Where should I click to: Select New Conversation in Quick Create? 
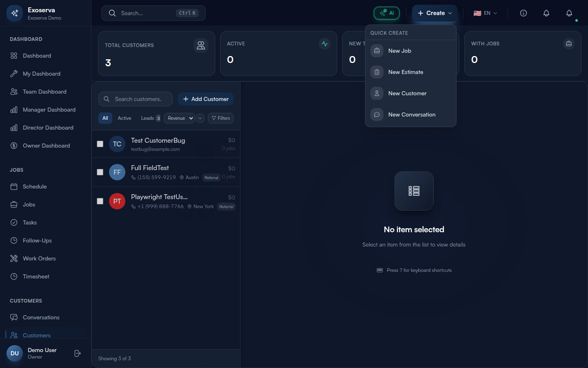pyautogui.click(x=412, y=114)
